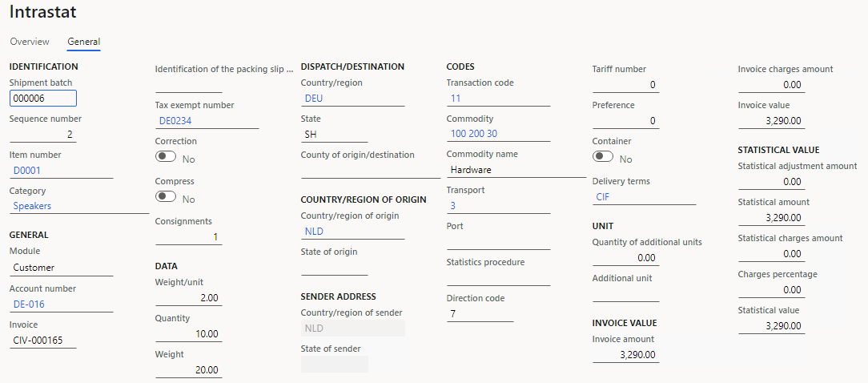This screenshot has width=868, height=383.
Task: Click the SENDER ADDRESS section heading
Action: [x=338, y=296]
